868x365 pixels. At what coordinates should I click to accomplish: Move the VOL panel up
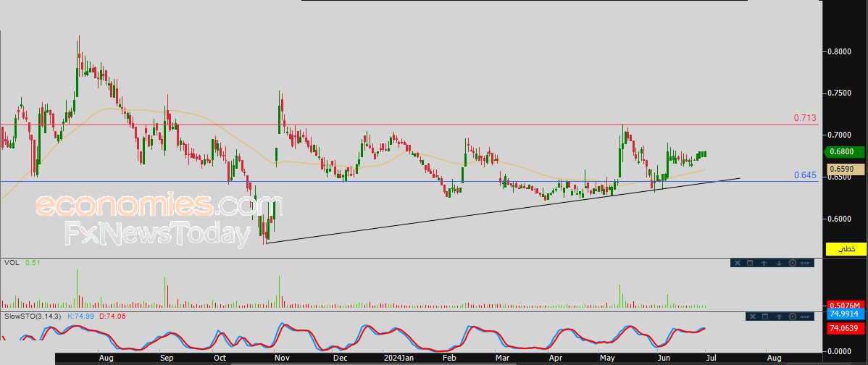tap(764, 263)
